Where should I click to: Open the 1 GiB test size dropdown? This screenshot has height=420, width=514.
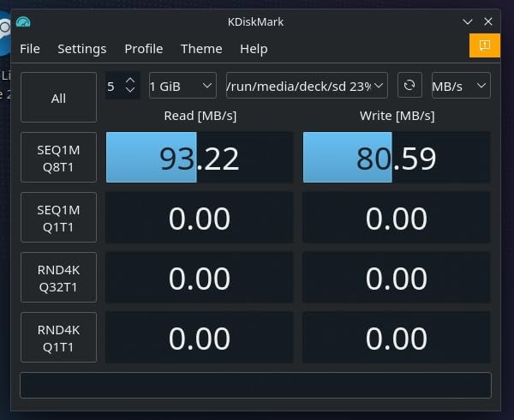coord(182,85)
